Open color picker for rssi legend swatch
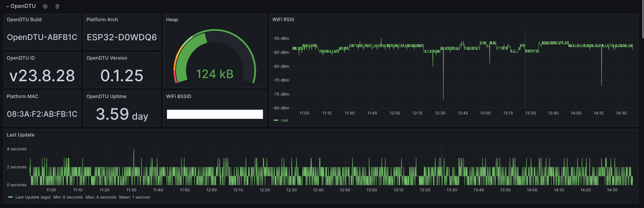 coord(276,120)
